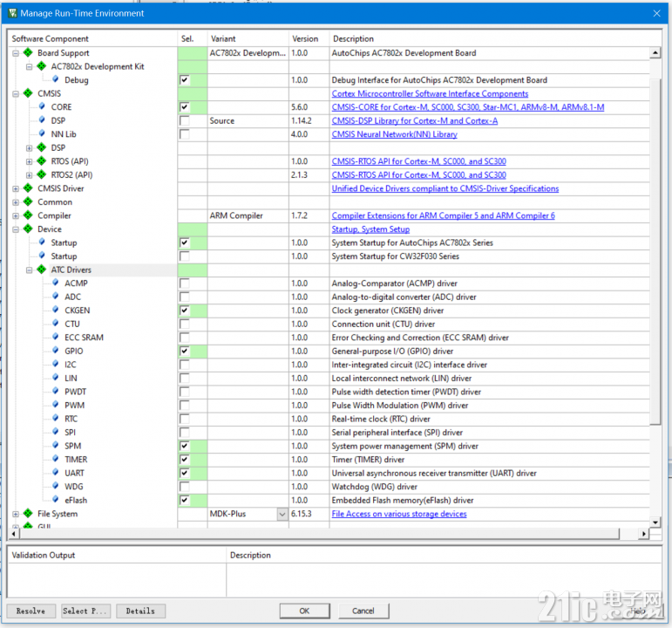Click the RTOS2 (API) diamond icon
The image size is (672, 628).
[42, 174]
